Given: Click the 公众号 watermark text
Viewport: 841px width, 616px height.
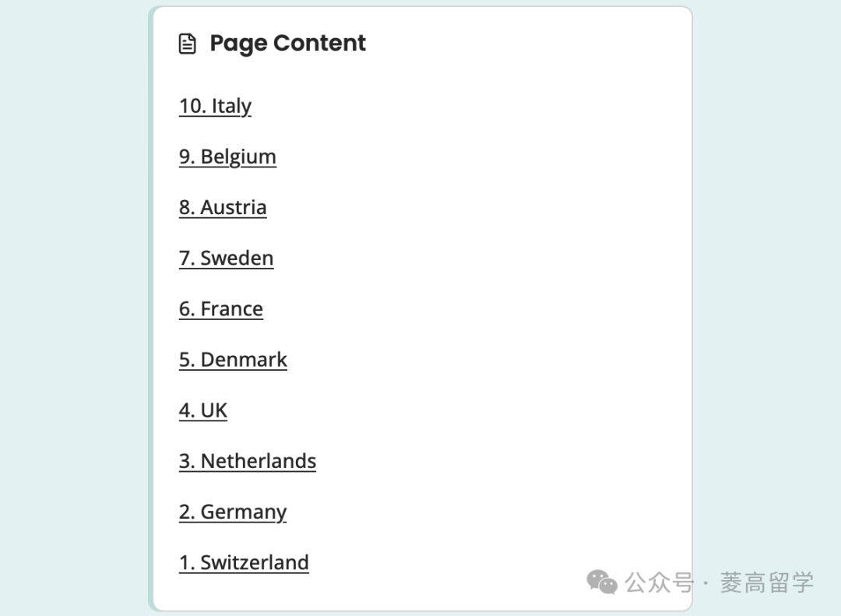Looking at the screenshot, I should tap(660, 583).
